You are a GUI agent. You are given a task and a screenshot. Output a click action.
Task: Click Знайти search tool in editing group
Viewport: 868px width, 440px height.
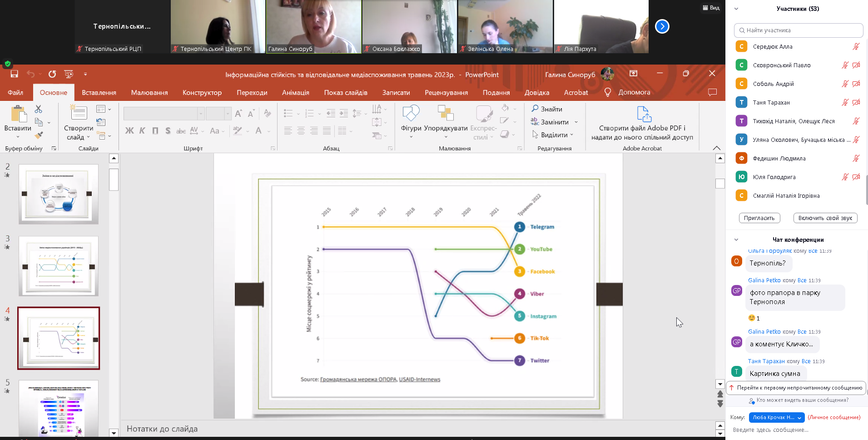pyautogui.click(x=547, y=109)
